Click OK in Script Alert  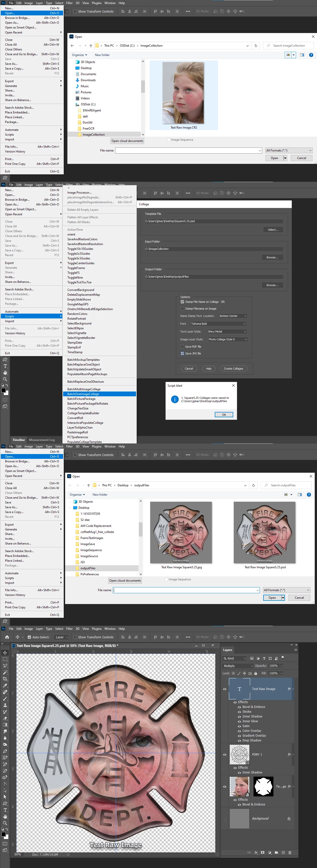click(224, 415)
